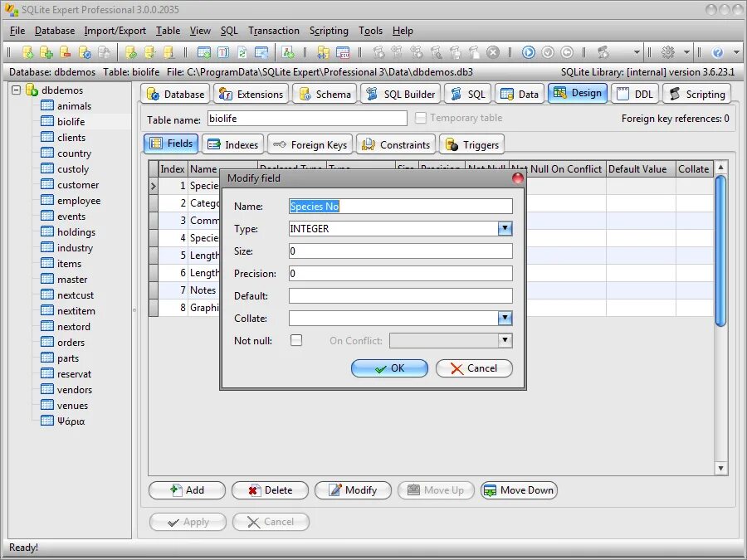Click the Remove Database icon with red minus

[66, 52]
